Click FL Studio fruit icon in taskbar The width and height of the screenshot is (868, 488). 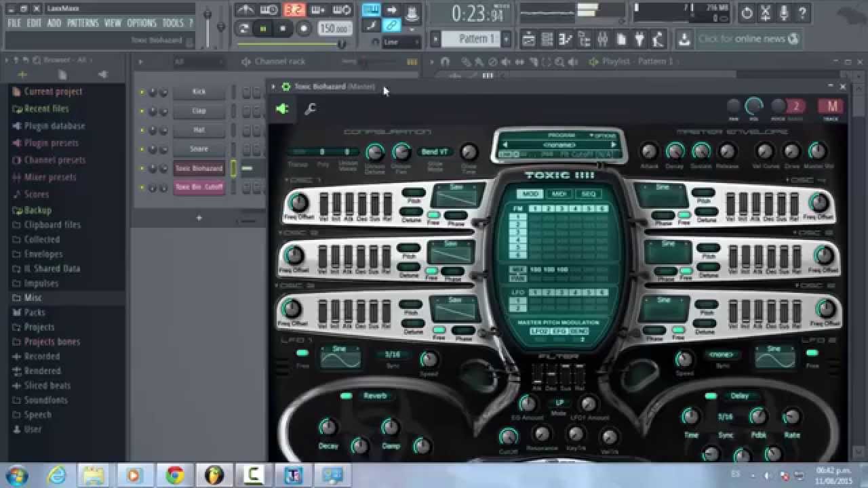(214, 474)
